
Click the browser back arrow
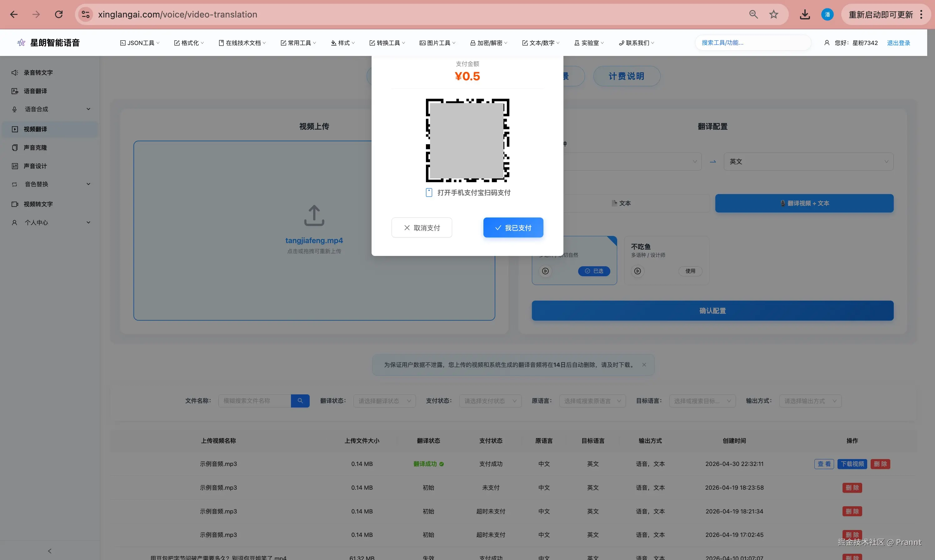(14, 14)
